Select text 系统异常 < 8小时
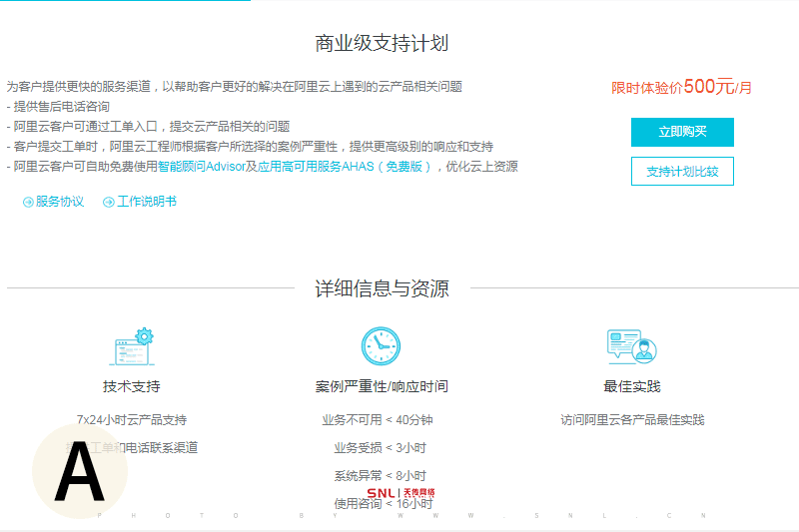Viewport: 799px width, 532px height. (x=380, y=476)
